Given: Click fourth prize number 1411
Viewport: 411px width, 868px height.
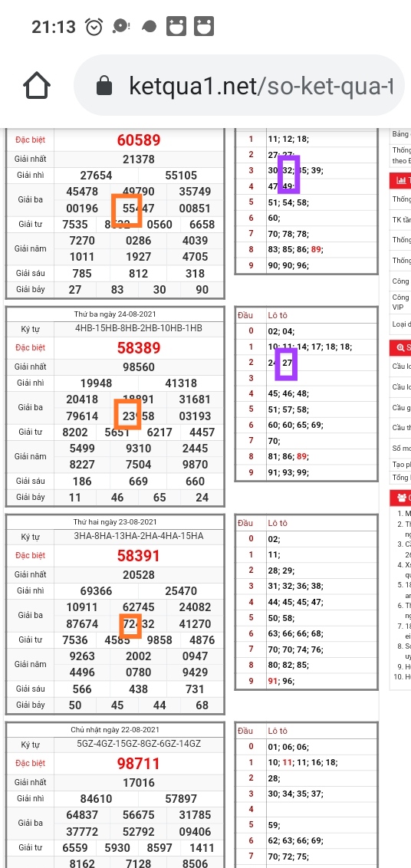Looking at the screenshot, I should [202, 848].
